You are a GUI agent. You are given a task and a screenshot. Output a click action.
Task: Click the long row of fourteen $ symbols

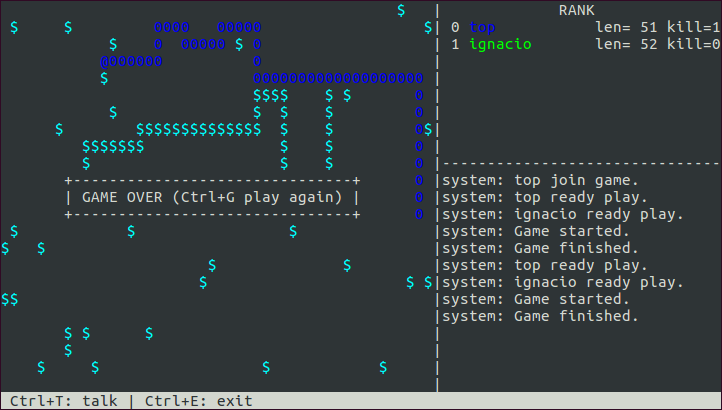tap(198, 129)
